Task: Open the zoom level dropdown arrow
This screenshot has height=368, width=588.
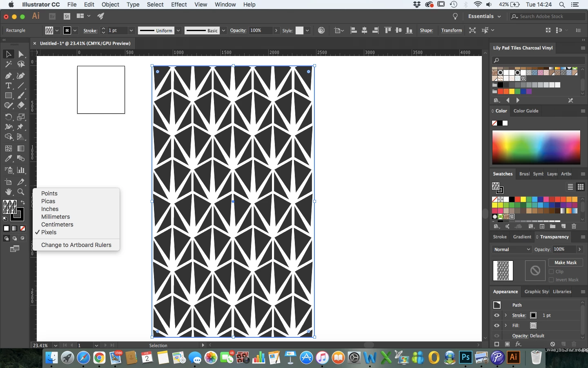Action: 56,346
